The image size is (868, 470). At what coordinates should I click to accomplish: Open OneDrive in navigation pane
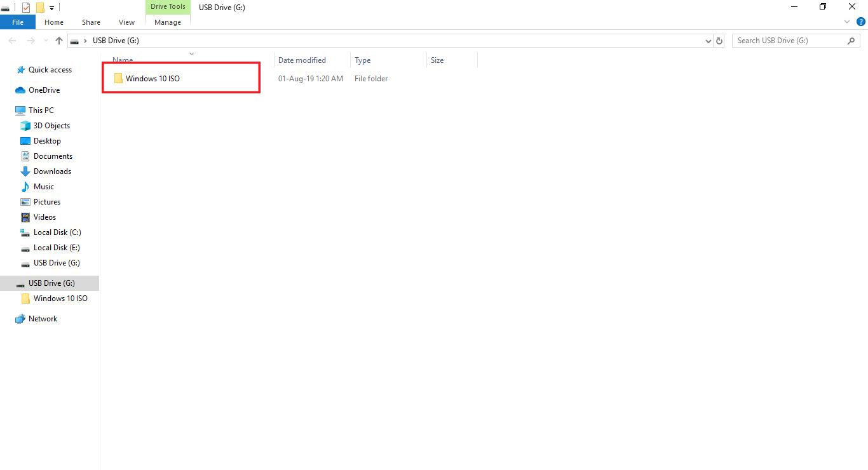44,90
